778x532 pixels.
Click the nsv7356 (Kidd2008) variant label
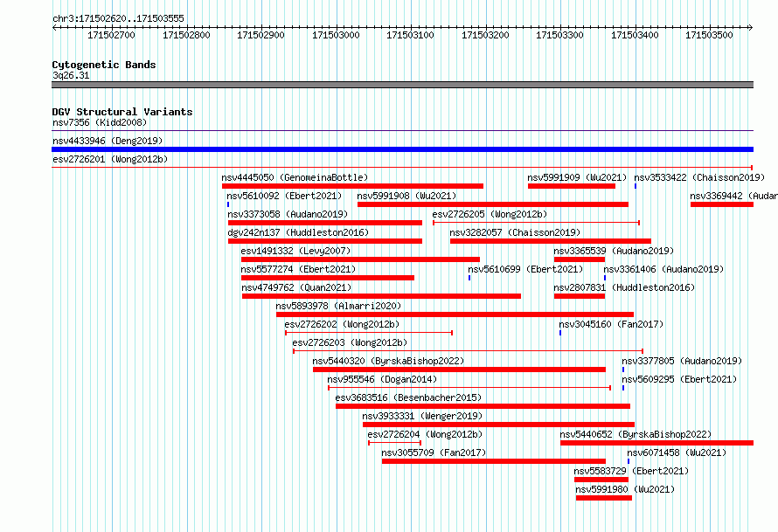click(x=100, y=122)
